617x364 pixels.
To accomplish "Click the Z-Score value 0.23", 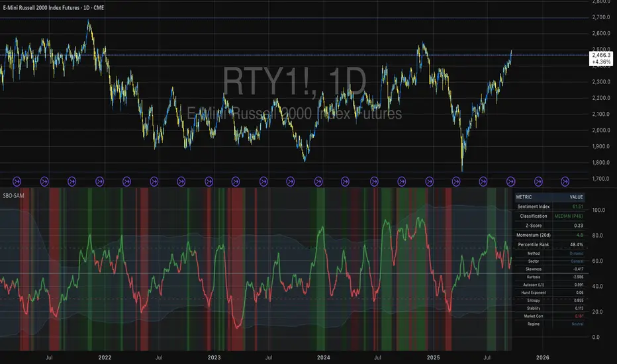I will [578, 226].
